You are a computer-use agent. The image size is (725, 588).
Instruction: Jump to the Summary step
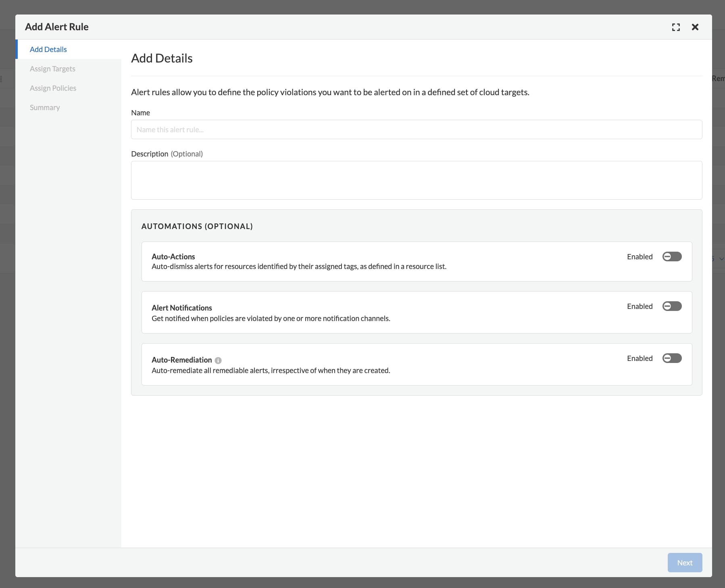[45, 107]
